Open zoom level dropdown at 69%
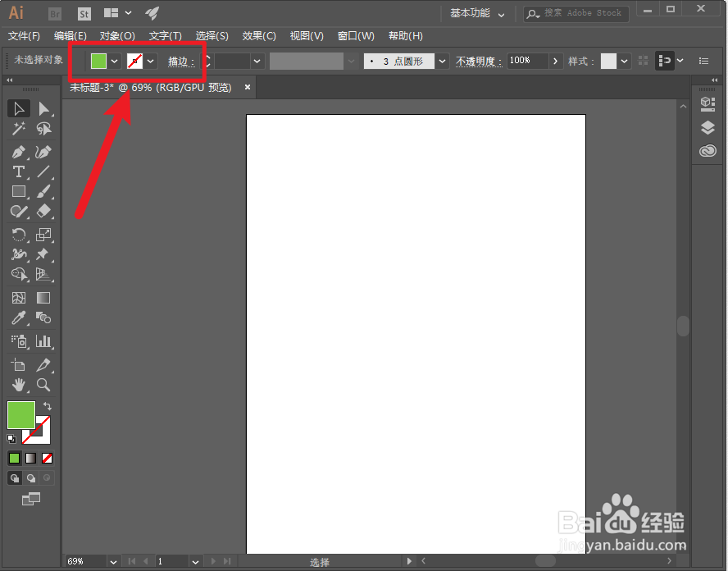Viewport: 728px width, 571px height. 113,562
